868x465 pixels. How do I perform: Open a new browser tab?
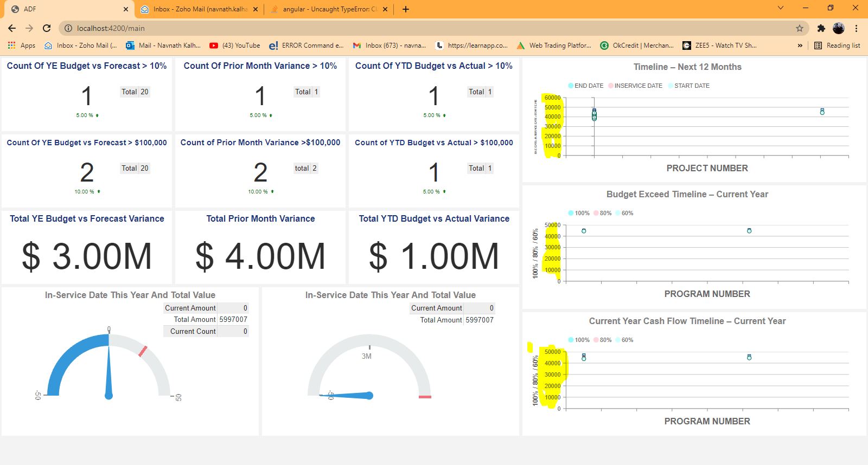[x=406, y=9]
